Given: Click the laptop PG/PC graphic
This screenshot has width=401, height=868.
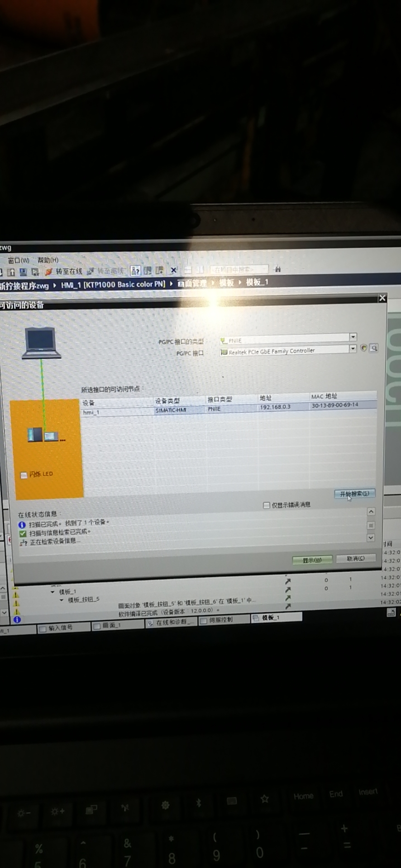Looking at the screenshot, I should (x=41, y=343).
